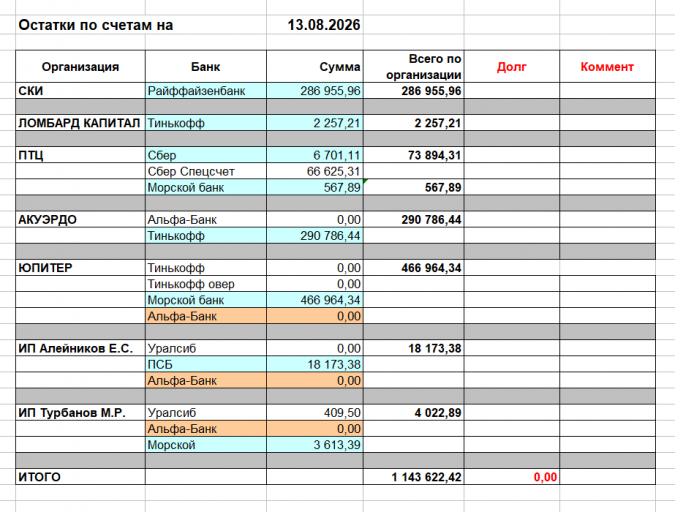Click orange 'Альфа-Банк' cell in ЮПИТЕР block

coord(206,316)
